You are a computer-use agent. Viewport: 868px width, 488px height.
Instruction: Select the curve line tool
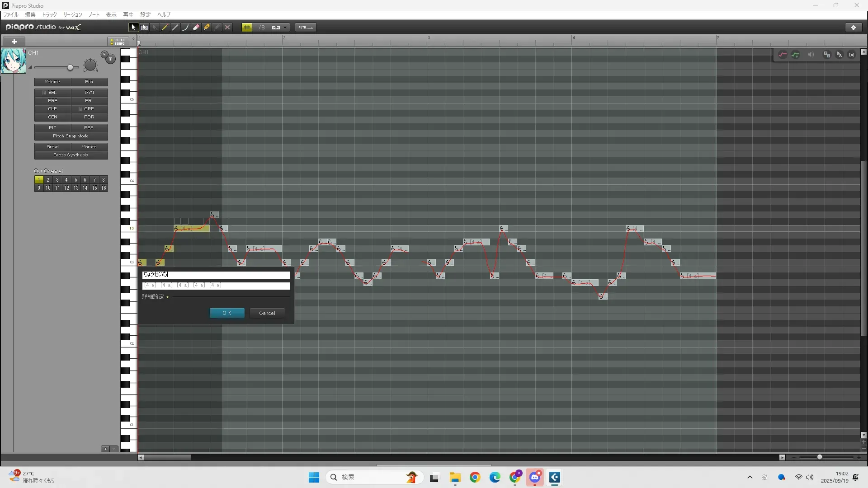point(186,28)
